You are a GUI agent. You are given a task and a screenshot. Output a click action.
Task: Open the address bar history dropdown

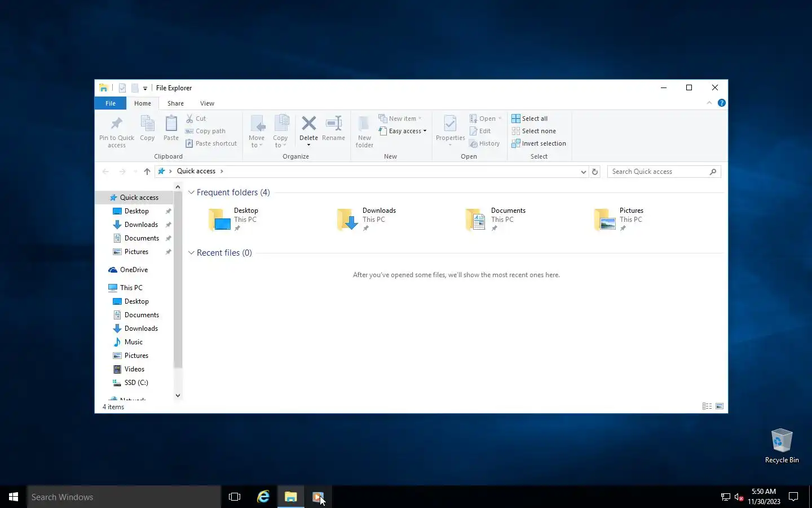coord(583,172)
